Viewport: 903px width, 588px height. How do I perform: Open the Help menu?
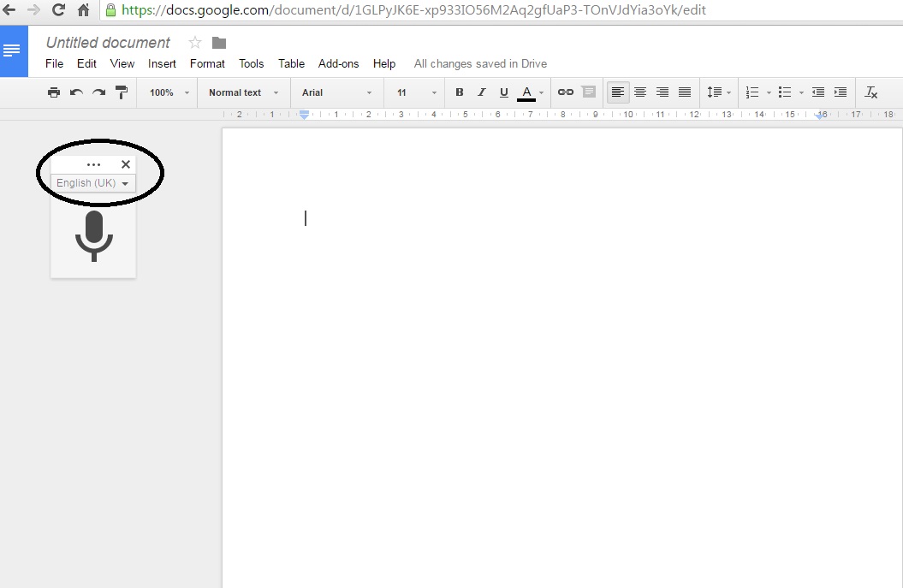pos(384,63)
